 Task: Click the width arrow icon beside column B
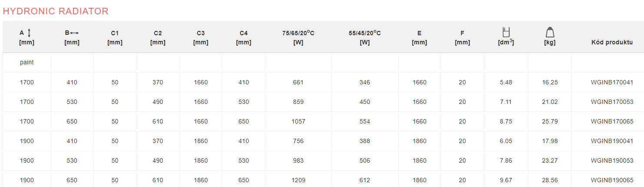(x=74, y=33)
